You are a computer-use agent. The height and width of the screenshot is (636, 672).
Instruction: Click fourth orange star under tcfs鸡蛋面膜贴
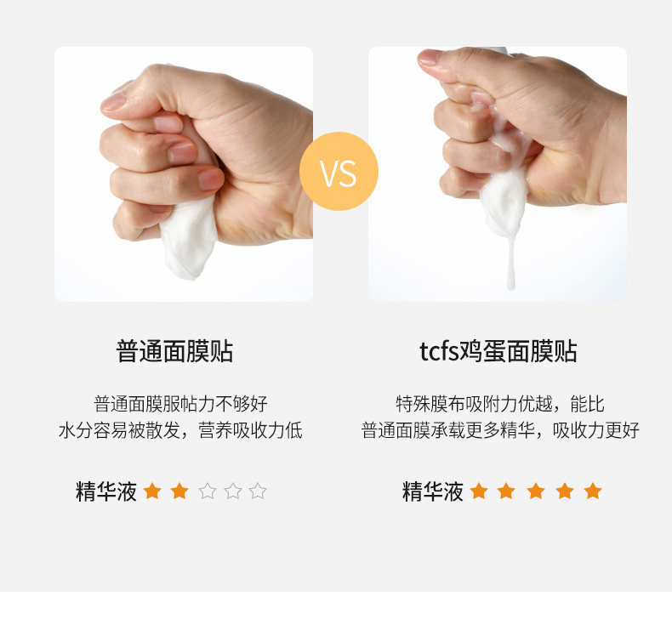pos(565,491)
